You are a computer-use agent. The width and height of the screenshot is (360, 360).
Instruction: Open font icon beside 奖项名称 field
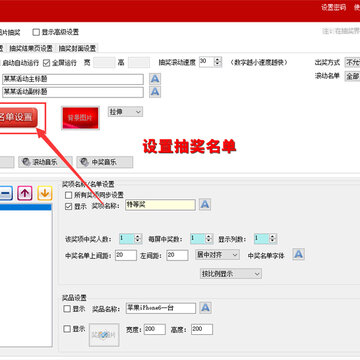[205, 204]
